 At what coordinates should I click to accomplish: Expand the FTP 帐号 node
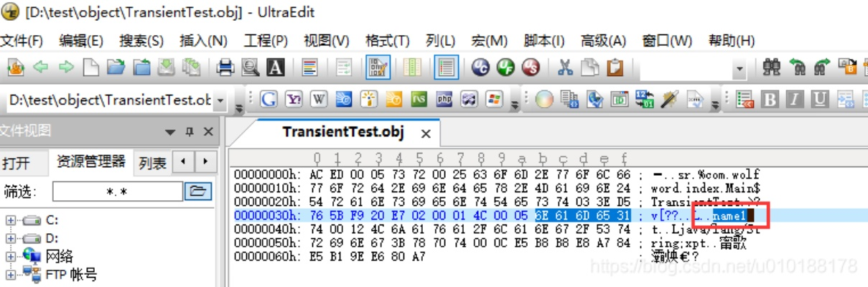pos(11,273)
